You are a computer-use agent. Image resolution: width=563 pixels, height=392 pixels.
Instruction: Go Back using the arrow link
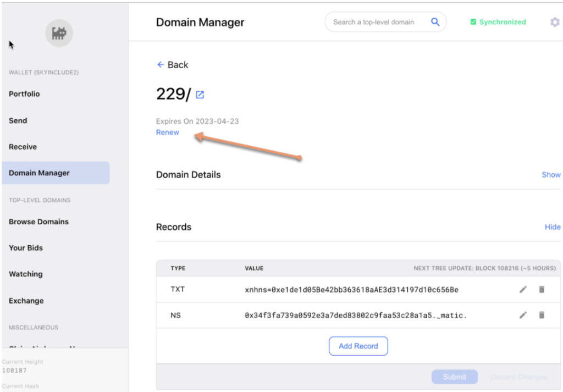[x=173, y=64]
